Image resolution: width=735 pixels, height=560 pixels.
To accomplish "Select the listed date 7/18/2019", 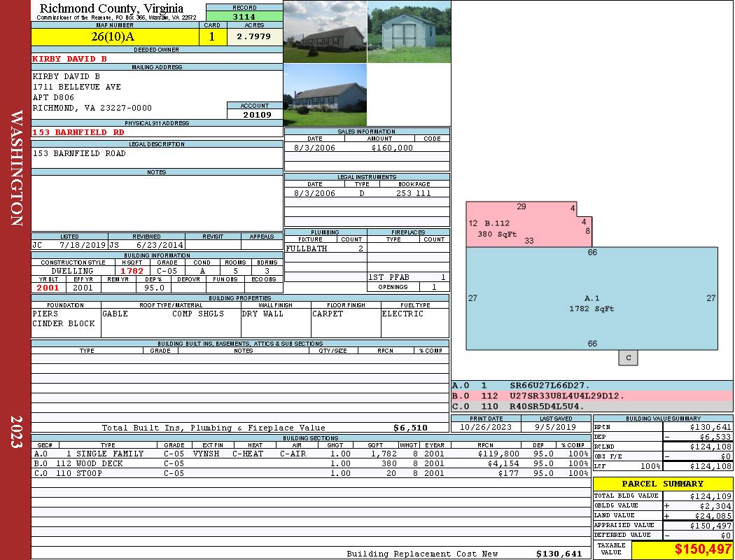I will pos(83,245).
